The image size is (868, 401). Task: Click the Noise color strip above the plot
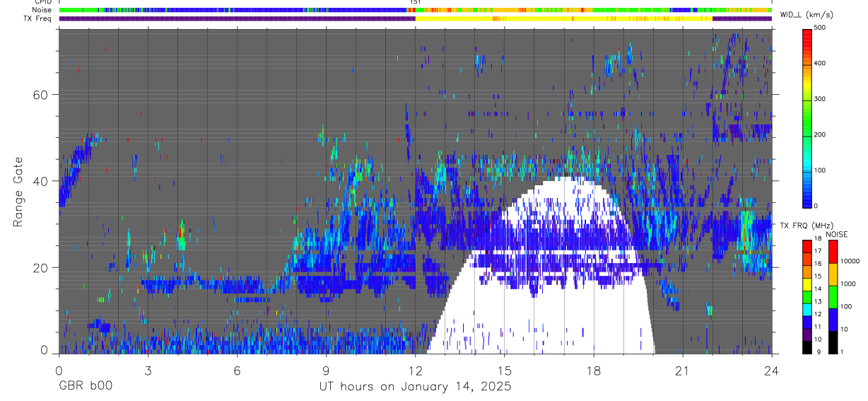click(x=415, y=10)
